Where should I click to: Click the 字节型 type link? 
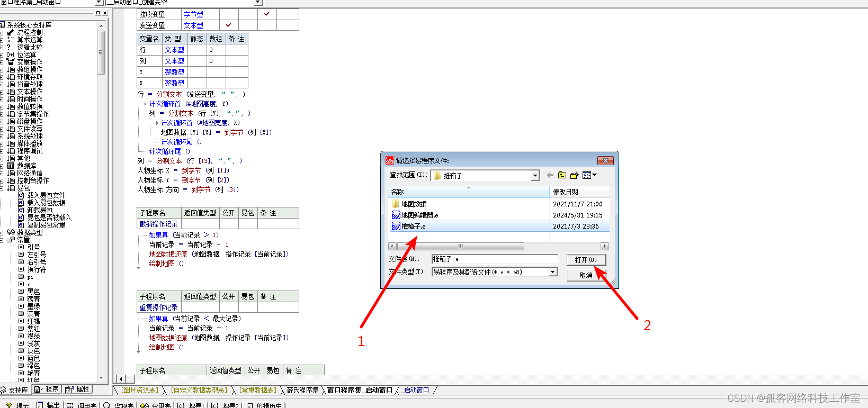(x=193, y=14)
